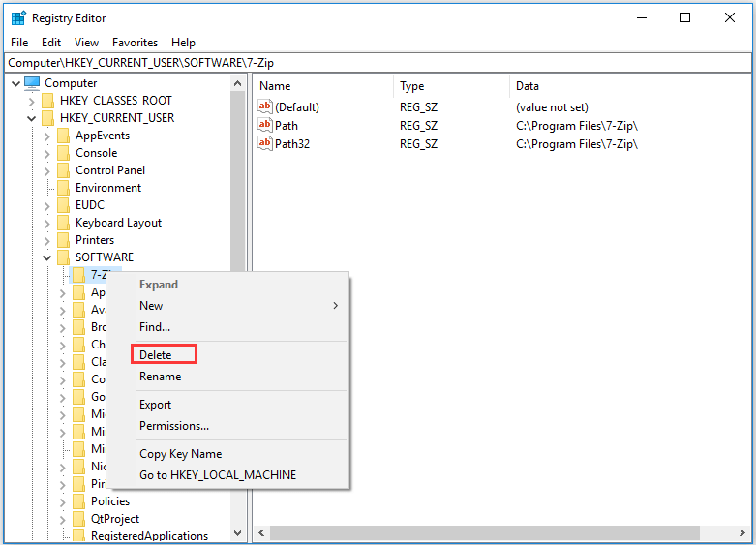The image size is (756, 545).
Task: Click the Keyboard Layout folder icon
Action: 63,223
